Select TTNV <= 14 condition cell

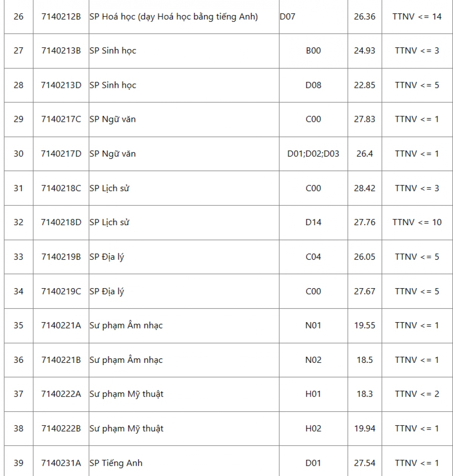[x=417, y=17]
